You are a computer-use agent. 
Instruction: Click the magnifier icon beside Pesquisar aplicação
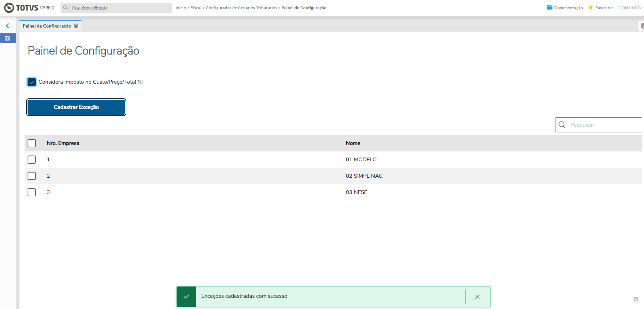65,7
